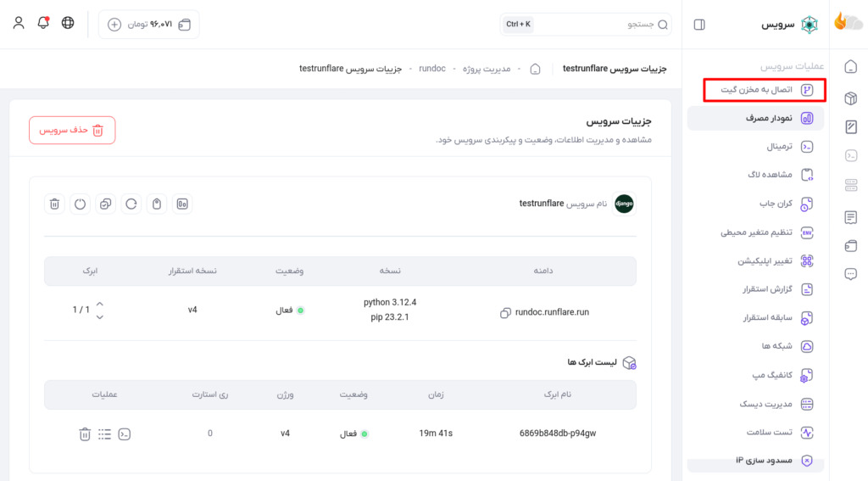Delete pod 6869b848db-p94gw trash icon

click(85, 433)
